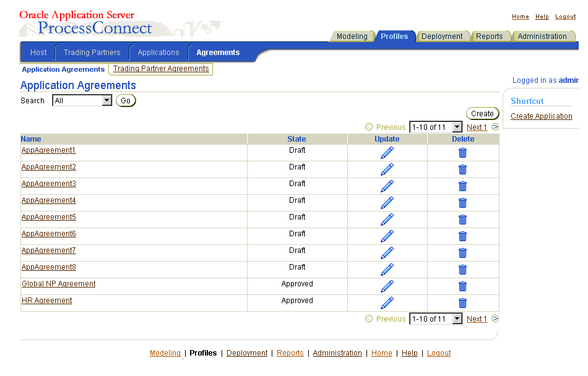Open the HR Agreement link
This screenshot has height=376, width=588.
[x=47, y=301]
